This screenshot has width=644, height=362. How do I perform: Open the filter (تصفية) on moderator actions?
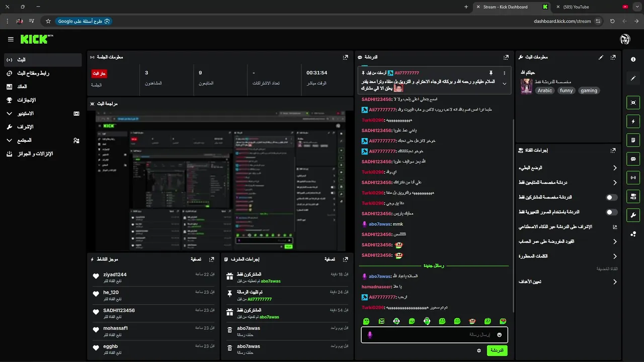(x=330, y=259)
